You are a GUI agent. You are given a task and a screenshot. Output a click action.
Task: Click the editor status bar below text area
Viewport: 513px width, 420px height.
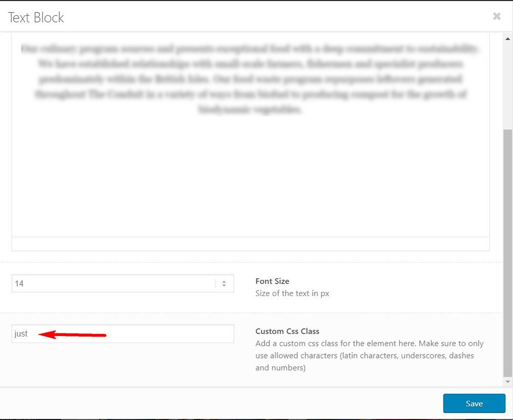click(x=250, y=244)
